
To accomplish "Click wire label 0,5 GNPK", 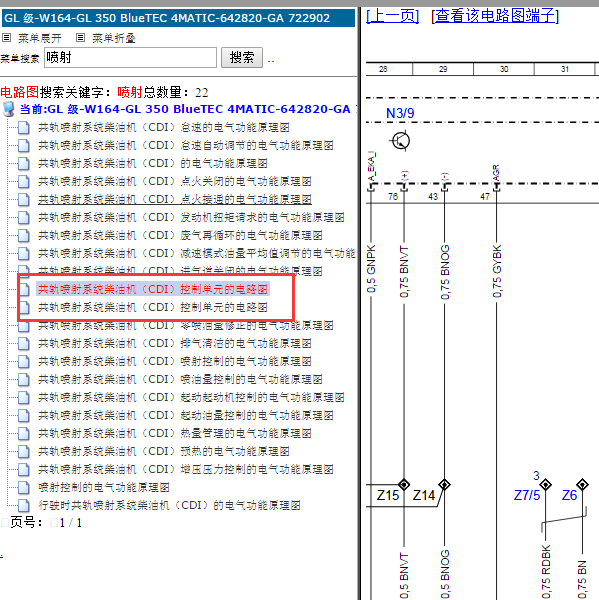I will (x=371, y=269).
